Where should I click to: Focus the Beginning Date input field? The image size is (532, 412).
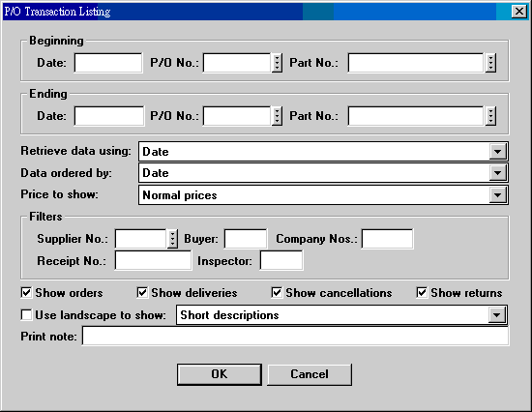[x=108, y=63]
